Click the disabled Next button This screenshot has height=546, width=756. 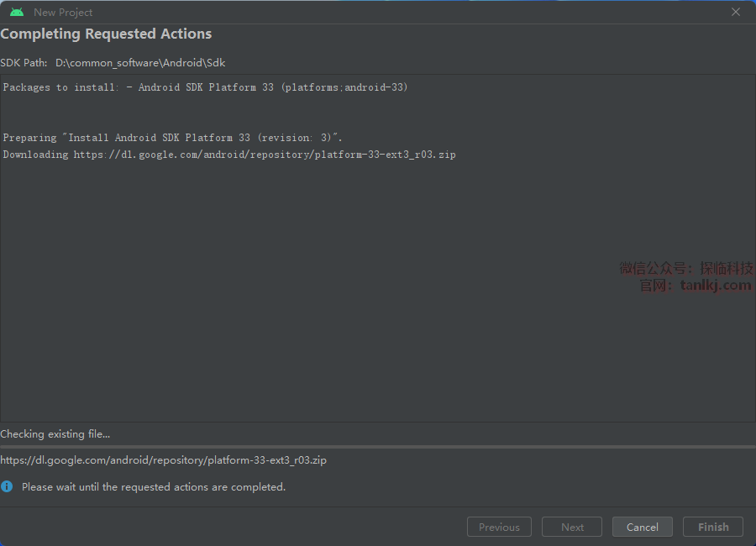[572, 527]
